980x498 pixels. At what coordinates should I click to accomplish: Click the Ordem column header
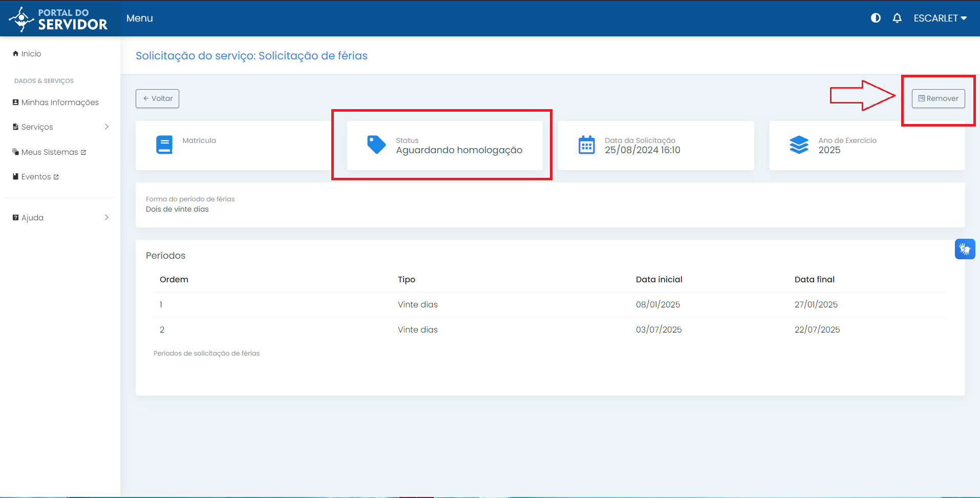tap(174, 279)
